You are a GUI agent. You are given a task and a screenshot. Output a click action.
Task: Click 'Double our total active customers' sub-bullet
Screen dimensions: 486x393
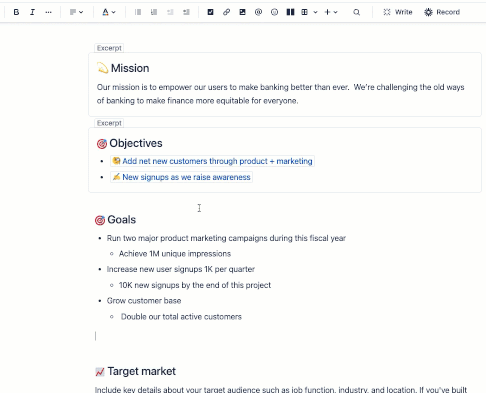click(181, 317)
